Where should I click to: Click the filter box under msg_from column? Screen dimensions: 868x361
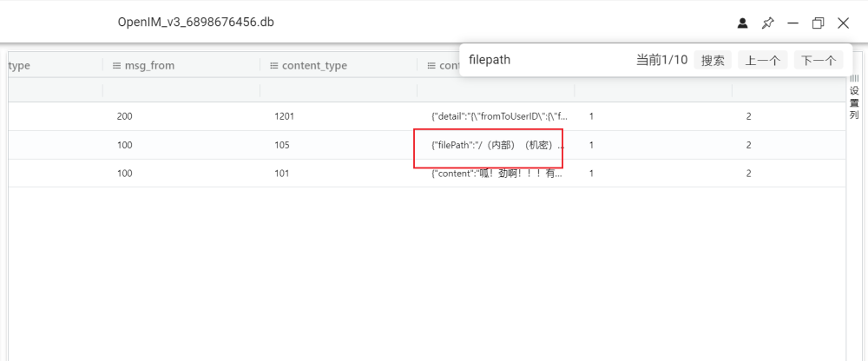coord(181,91)
